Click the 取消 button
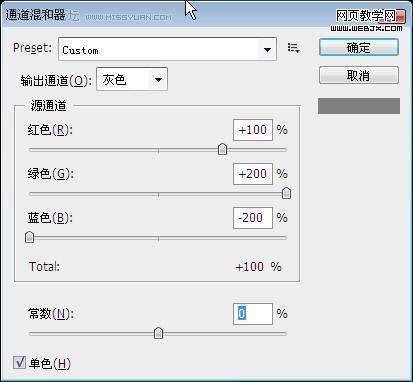The width and height of the screenshot is (413, 382). coord(359,75)
